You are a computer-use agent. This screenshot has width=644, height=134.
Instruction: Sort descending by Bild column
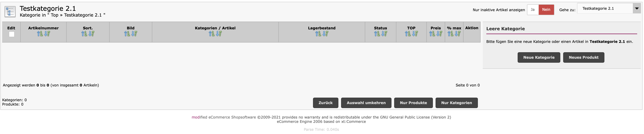pyautogui.click(x=134, y=33)
